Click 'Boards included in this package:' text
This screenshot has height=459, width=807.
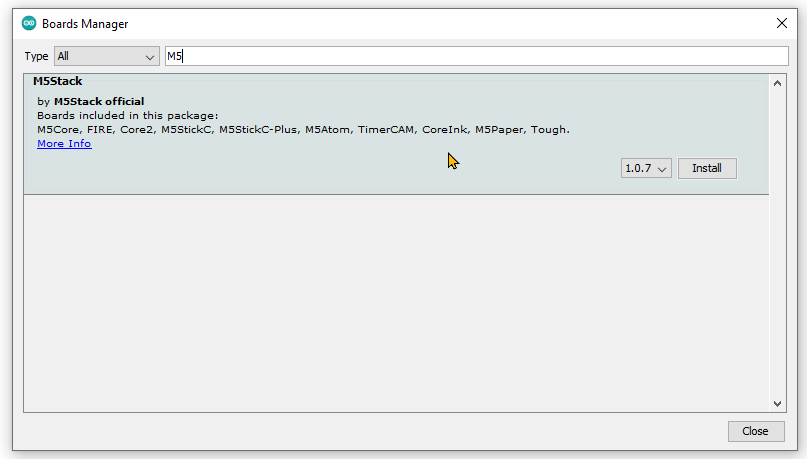tap(128, 116)
